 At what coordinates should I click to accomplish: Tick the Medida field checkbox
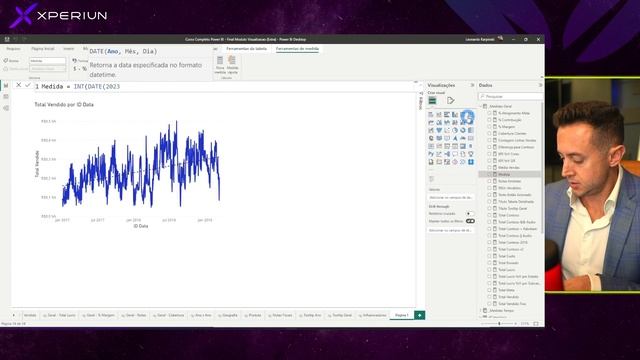coord(489,174)
